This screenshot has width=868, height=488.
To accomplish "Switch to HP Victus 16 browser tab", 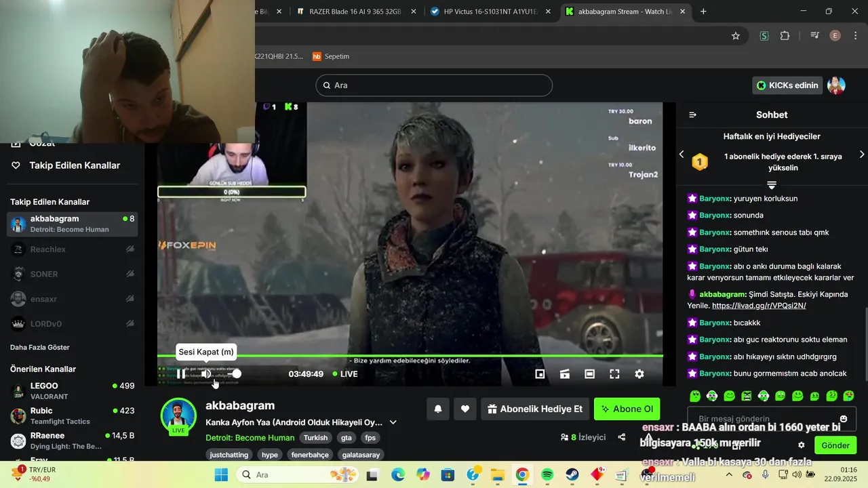I will click(x=492, y=12).
